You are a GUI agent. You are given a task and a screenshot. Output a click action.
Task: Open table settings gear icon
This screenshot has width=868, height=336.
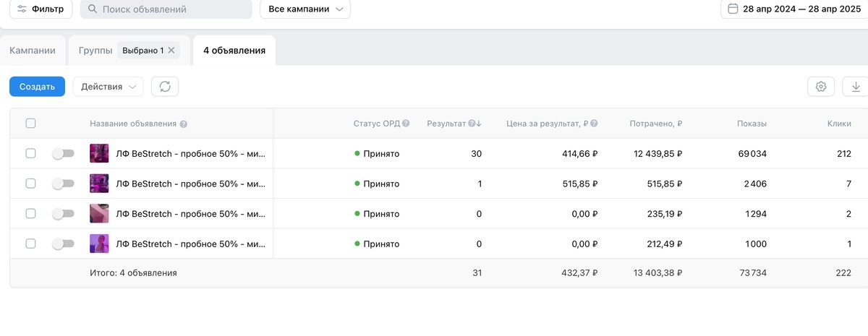821,87
